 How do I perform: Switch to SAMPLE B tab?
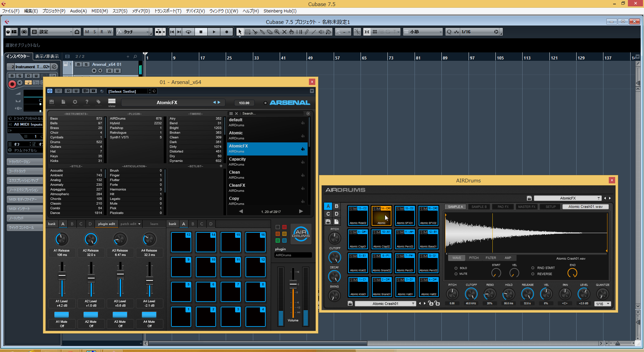pos(479,207)
